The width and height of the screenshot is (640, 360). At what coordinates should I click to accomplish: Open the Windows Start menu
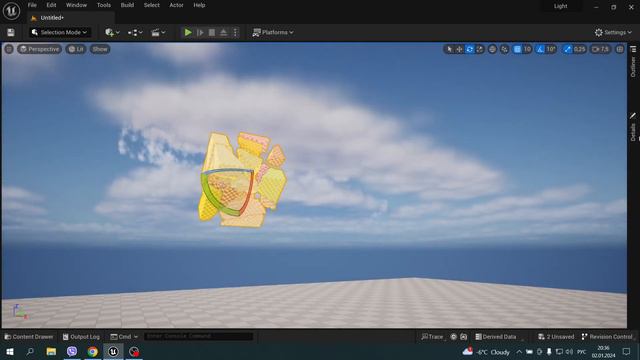[9, 351]
